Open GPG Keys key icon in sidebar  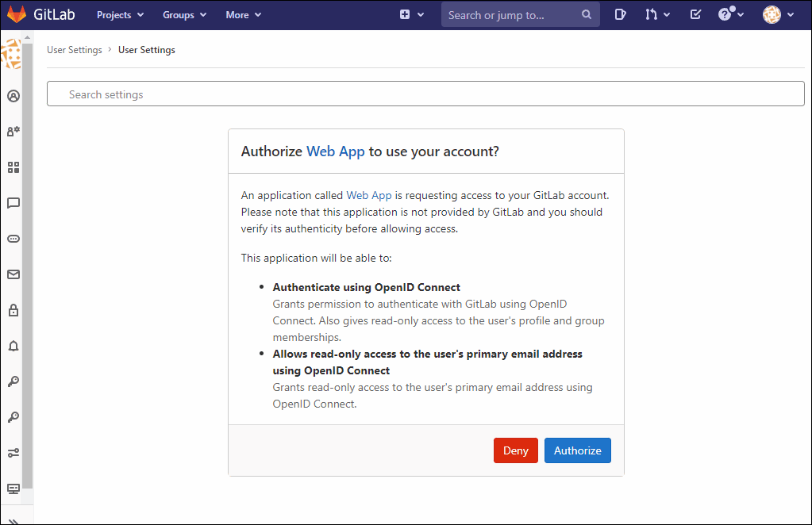click(x=13, y=417)
